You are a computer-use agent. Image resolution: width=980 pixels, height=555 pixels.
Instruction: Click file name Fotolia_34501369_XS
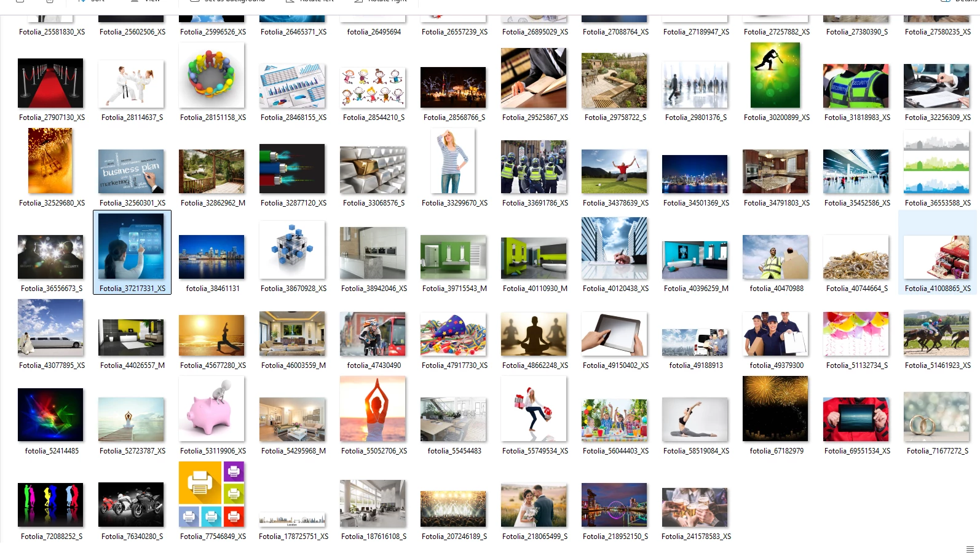696,202
